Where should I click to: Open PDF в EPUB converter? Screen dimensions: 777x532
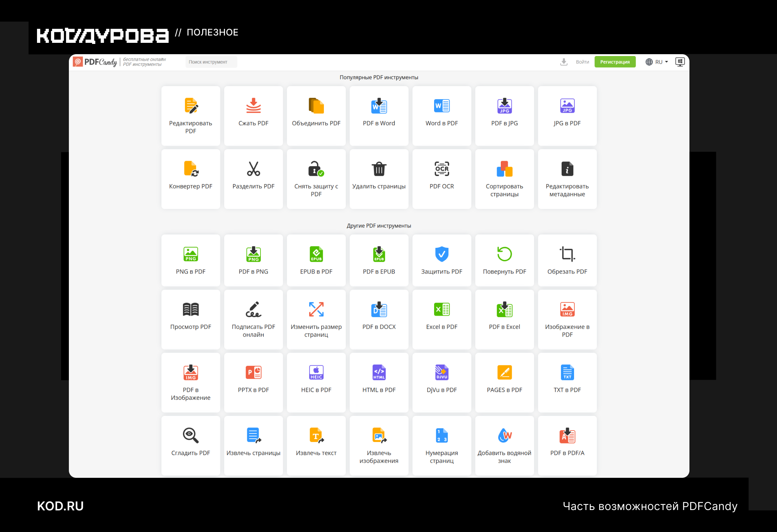click(x=379, y=260)
